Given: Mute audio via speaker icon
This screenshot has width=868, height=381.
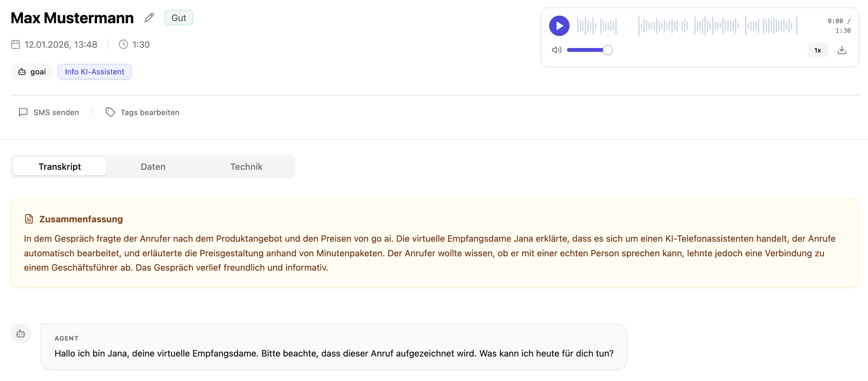Looking at the screenshot, I should pyautogui.click(x=556, y=50).
